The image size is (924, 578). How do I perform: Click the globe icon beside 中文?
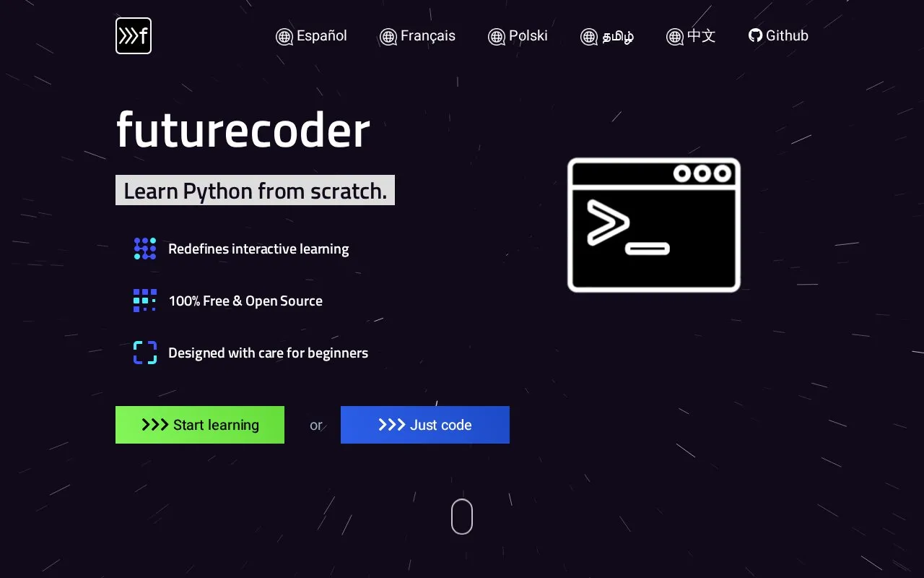(675, 36)
